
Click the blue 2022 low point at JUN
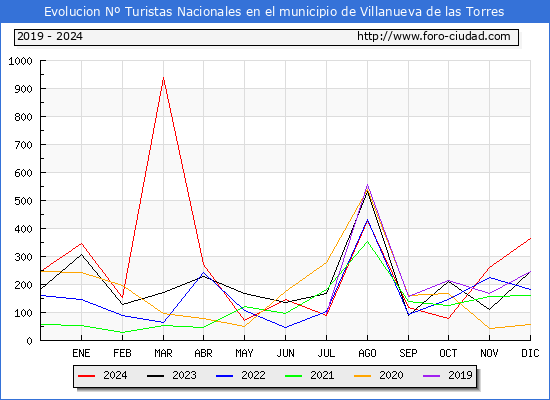click(286, 328)
